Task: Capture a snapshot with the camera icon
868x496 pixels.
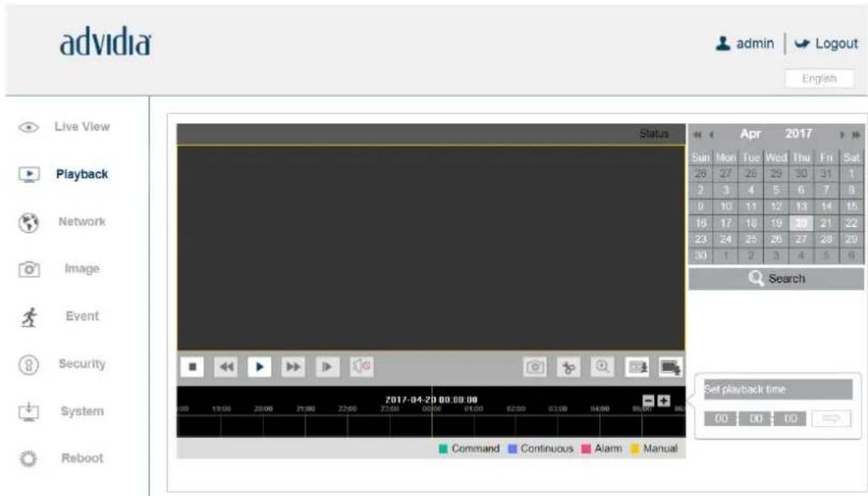Action: coord(535,366)
